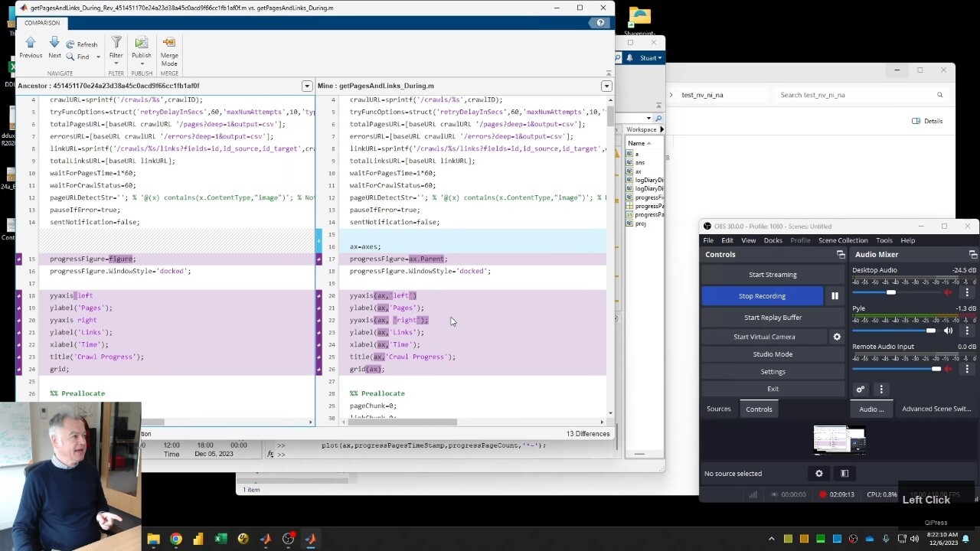Open the Ancestor file pane dropdown
Viewport: 980px width, 551px height.
tap(307, 86)
